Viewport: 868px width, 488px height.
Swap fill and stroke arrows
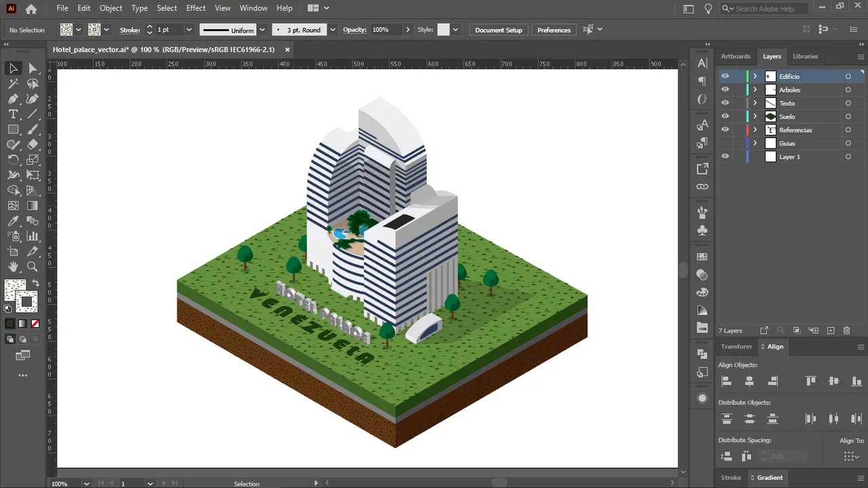[x=35, y=283]
